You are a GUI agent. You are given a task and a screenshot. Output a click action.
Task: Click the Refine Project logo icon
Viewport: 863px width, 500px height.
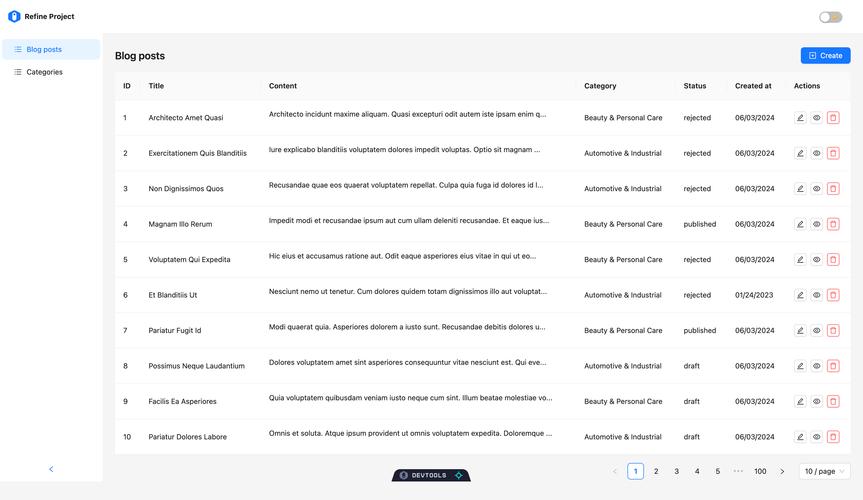[14, 16]
